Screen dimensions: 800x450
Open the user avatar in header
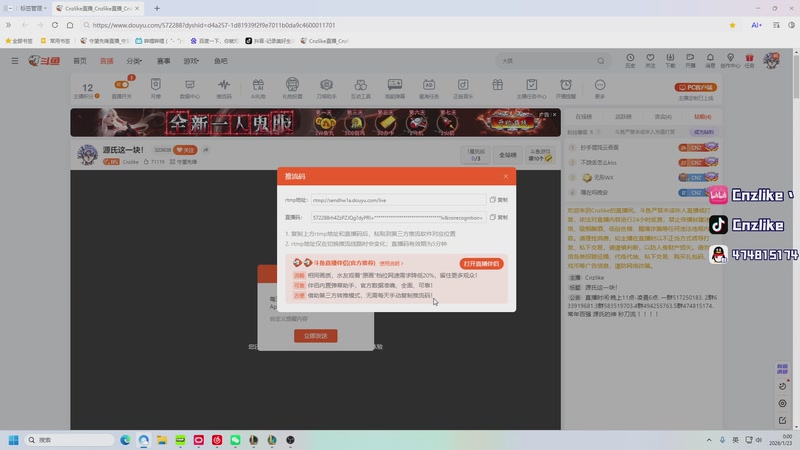pyautogui.click(x=771, y=60)
